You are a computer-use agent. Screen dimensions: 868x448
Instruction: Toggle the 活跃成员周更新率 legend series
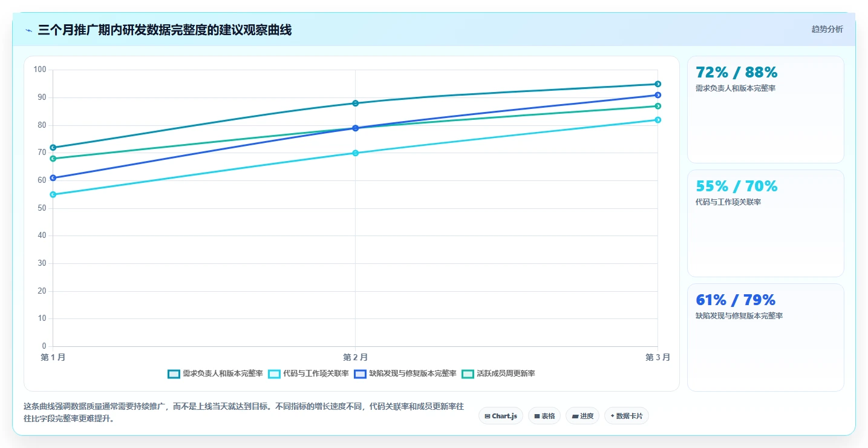pyautogui.click(x=498, y=374)
